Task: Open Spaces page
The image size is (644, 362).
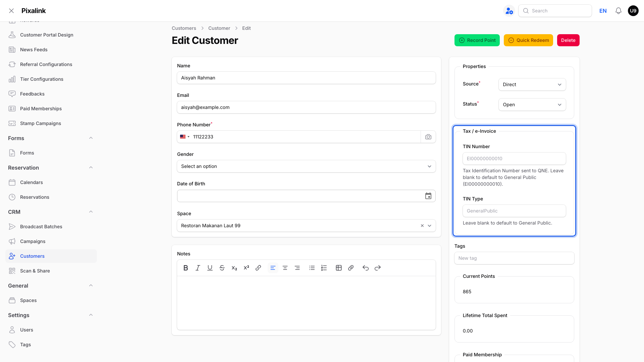Action: (51, 300)
